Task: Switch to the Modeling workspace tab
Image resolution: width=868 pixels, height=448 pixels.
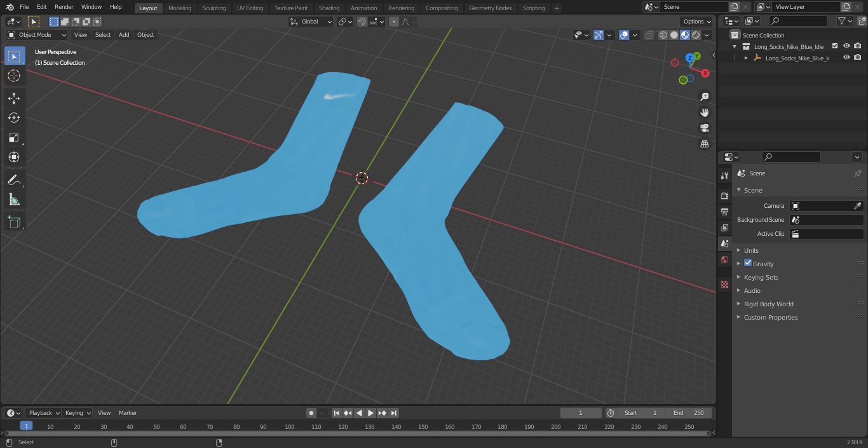Action: 180,8
